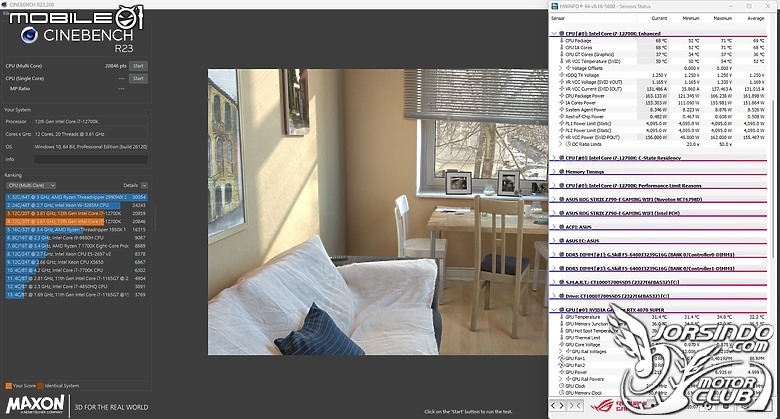Expand the GPU Rail Powers row
Image resolution: width=780 pixels, height=419 pixels.
(561, 379)
